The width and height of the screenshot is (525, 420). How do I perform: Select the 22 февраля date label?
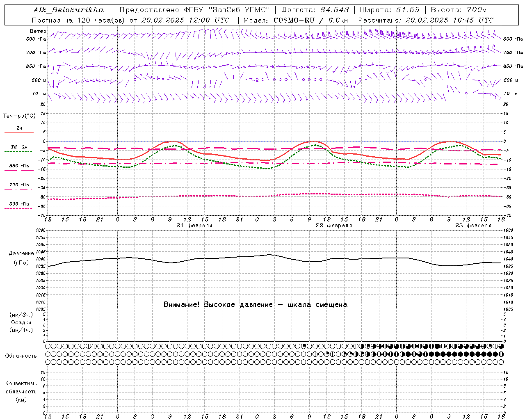(x=333, y=226)
